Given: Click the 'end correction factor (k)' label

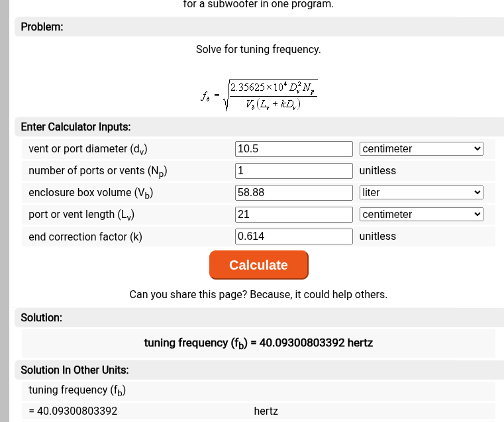Looking at the screenshot, I should tap(85, 237).
